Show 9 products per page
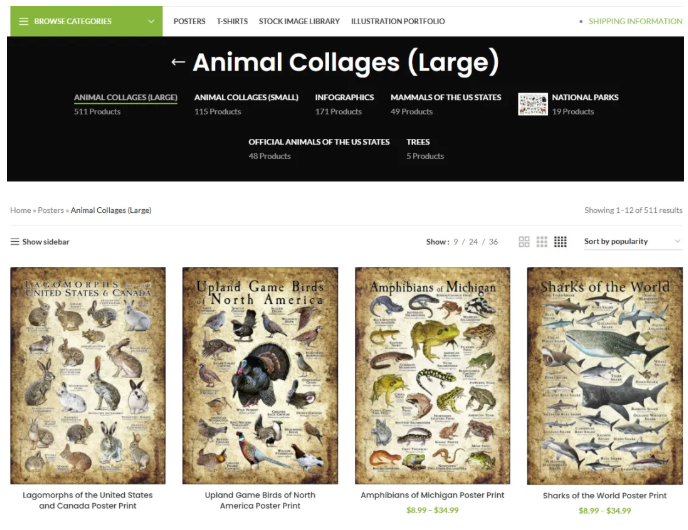 456,242
